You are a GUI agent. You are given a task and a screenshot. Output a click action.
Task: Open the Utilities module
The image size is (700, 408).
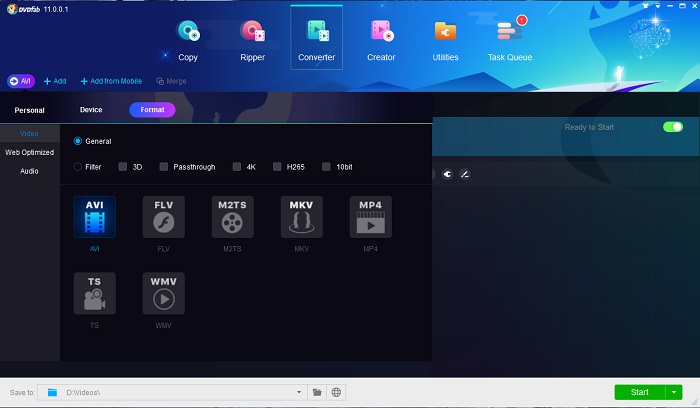445,40
